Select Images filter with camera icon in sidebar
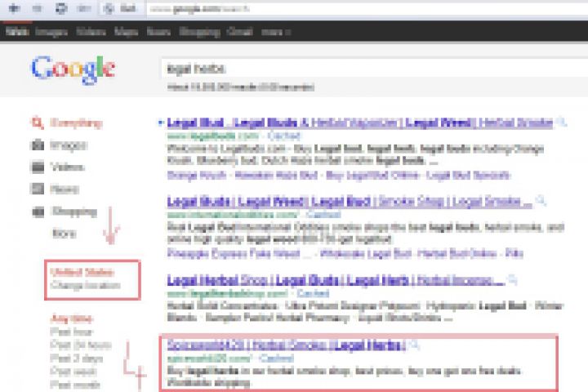 click(59, 145)
